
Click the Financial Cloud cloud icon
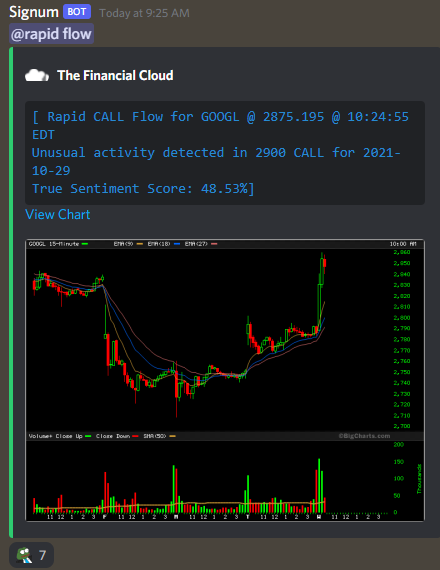point(37,76)
